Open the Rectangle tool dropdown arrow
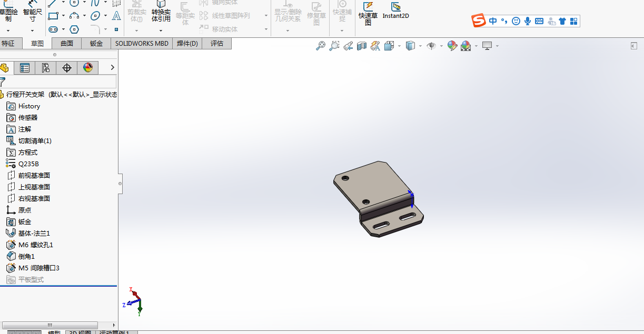Image resolution: width=644 pixels, height=334 pixels. [x=63, y=16]
